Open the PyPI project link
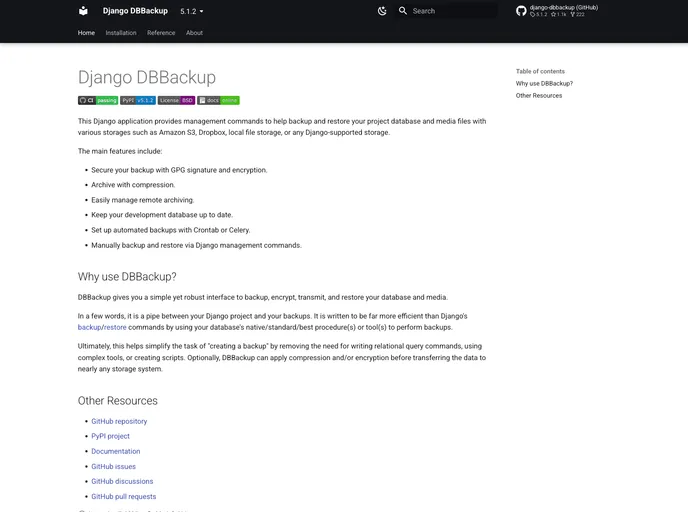Image resolution: width=688 pixels, height=512 pixels. coord(110,437)
